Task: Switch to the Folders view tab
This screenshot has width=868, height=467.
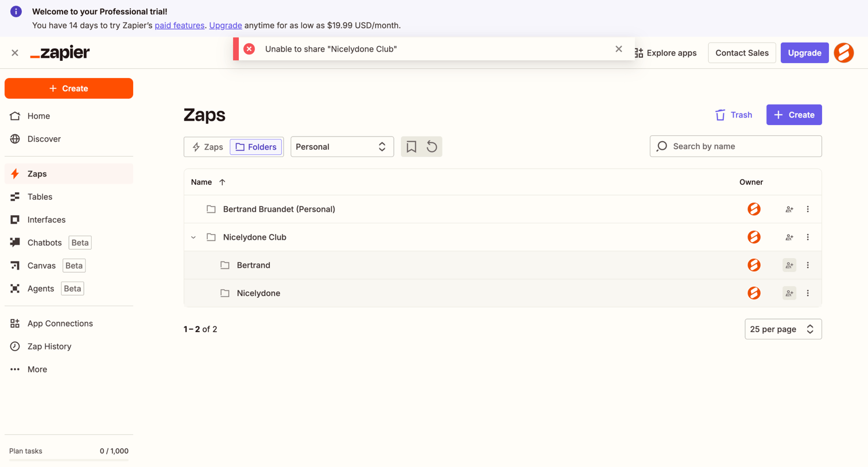Action: (x=256, y=147)
